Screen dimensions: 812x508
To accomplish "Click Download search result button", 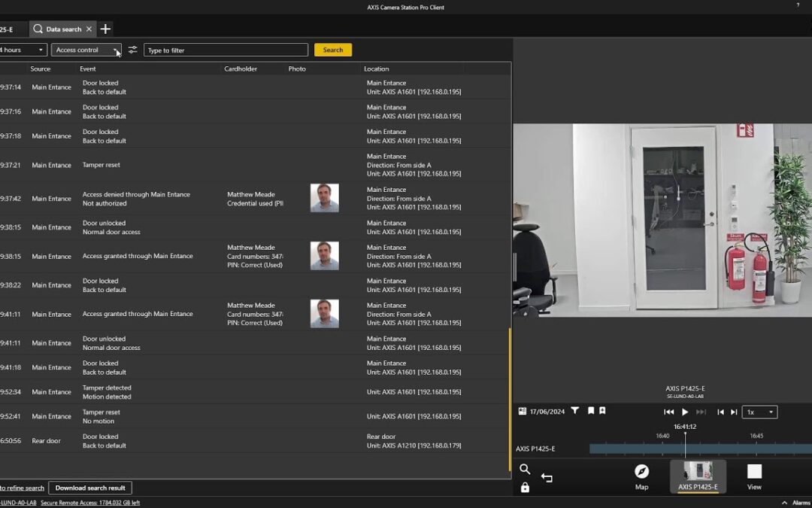I will [90, 488].
